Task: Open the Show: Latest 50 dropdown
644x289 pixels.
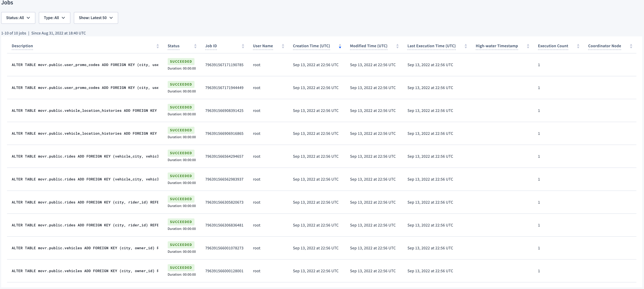Action: coord(96,18)
